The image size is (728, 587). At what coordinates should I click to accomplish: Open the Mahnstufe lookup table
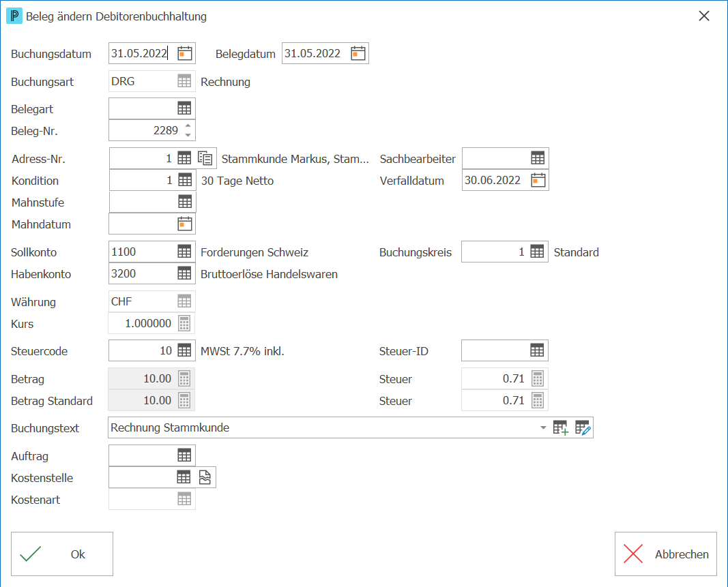point(185,202)
